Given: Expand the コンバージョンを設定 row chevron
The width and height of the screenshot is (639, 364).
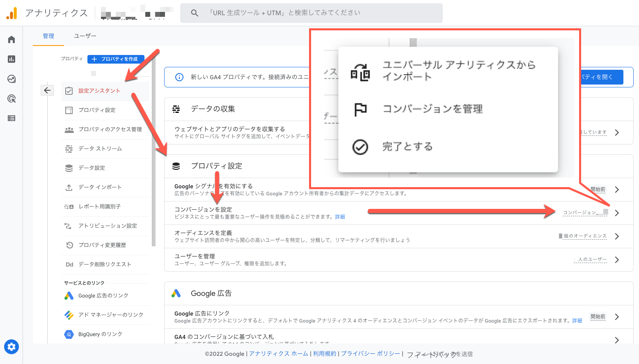Looking at the screenshot, I should pos(617,213).
